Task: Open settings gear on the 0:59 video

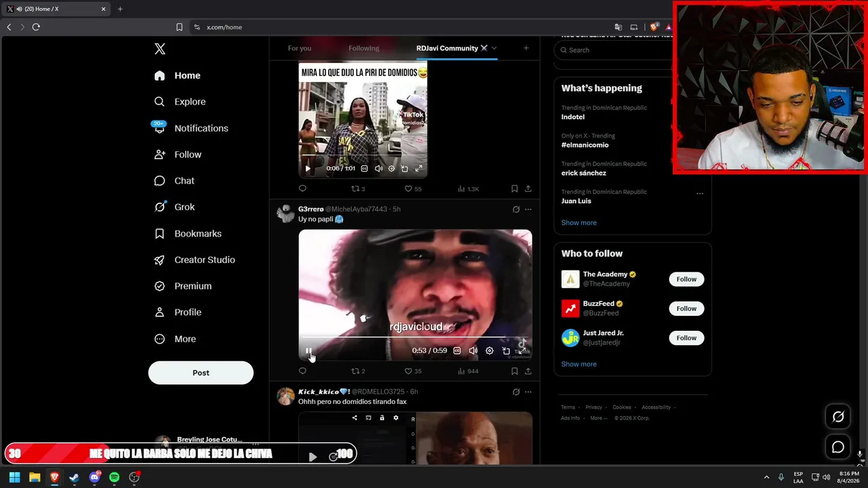Action: pyautogui.click(x=490, y=351)
